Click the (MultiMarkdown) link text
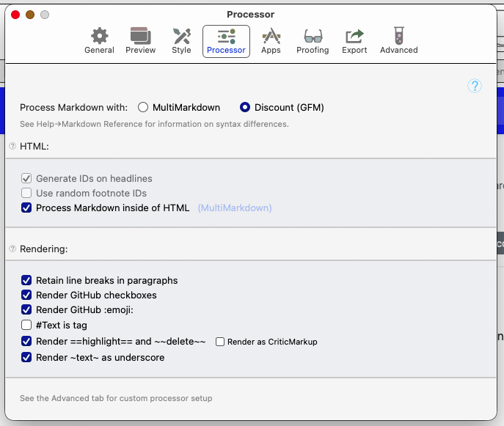 (235, 208)
